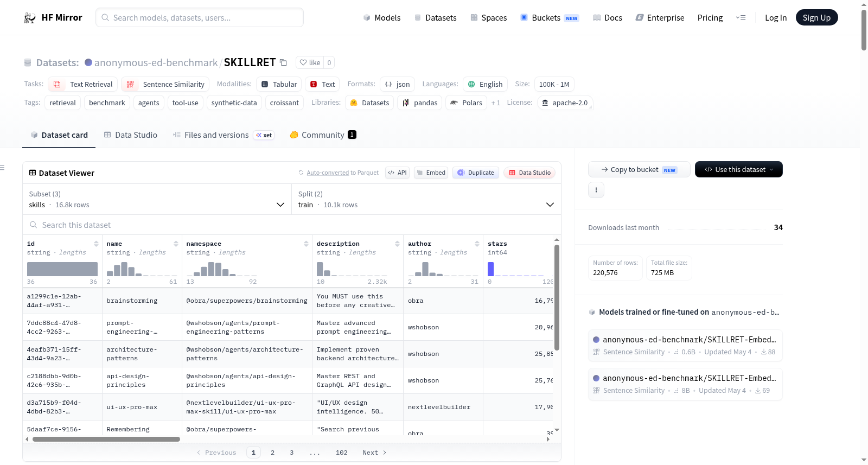Image resolution: width=868 pixels, height=465 pixels.
Task: Select the Tabular modality tag
Action: (x=279, y=84)
